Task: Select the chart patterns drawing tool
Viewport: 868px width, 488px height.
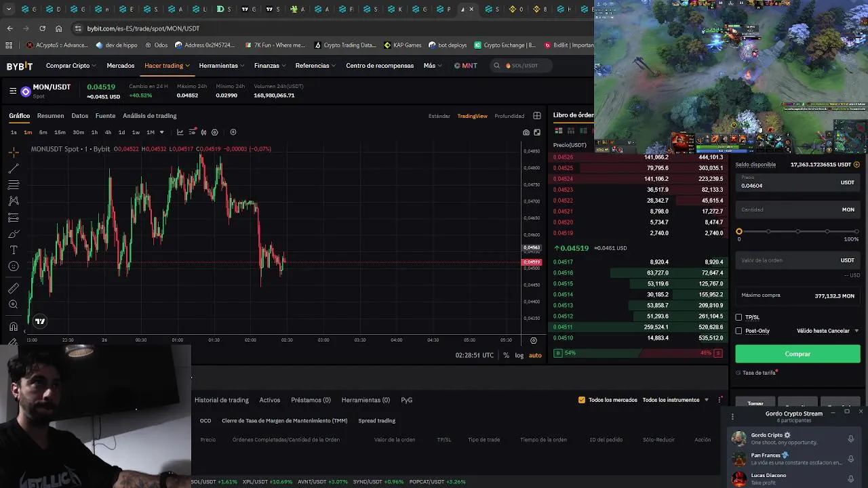Action: (14, 201)
